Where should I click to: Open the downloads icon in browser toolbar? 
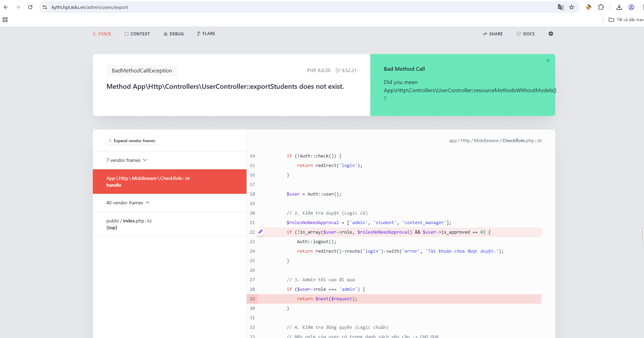(x=619, y=7)
